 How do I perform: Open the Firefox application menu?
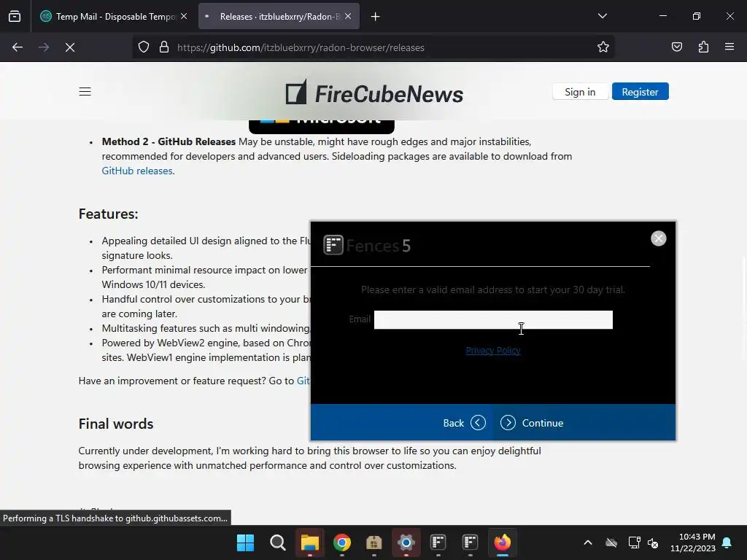[x=729, y=47]
